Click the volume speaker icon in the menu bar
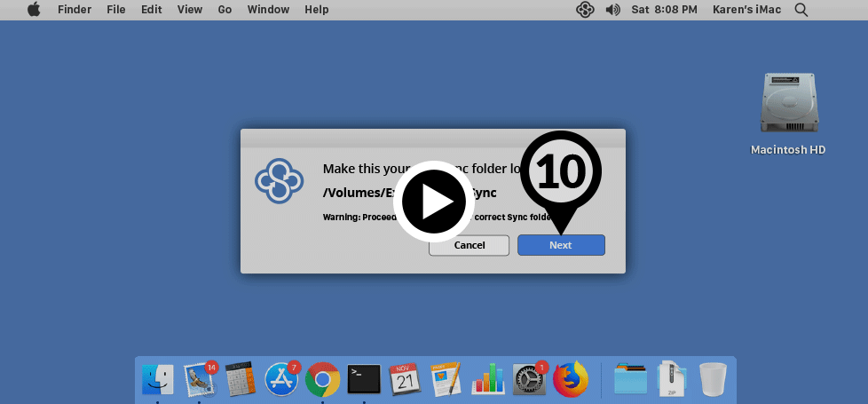This screenshot has width=868, height=404. 612,10
